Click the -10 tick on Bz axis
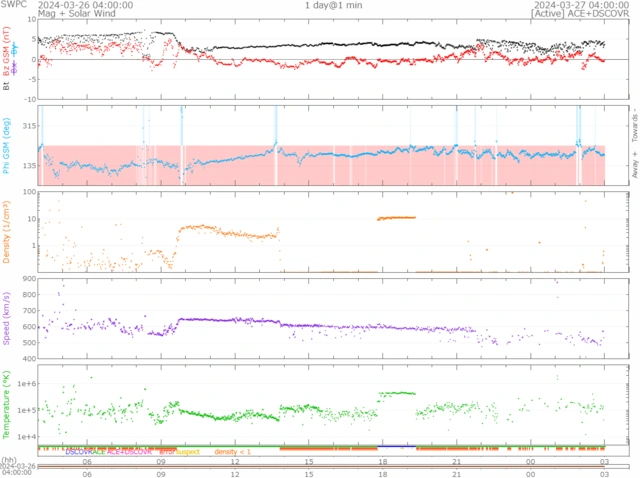Image resolution: width=640 pixels, height=478 pixels. [x=31, y=99]
